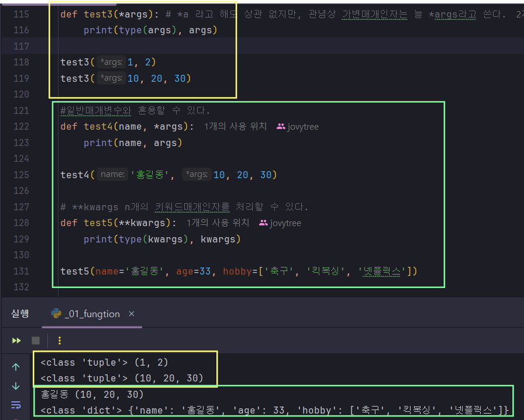
Task: Click the empty line 117 in the editor
Action: point(291,46)
